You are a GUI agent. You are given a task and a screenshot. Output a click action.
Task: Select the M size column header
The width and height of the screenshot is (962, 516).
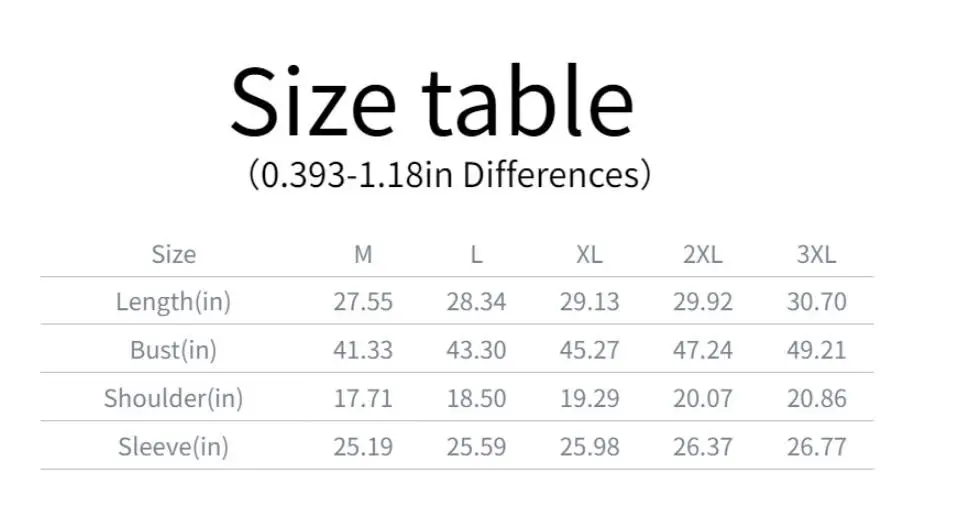pyautogui.click(x=363, y=254)
